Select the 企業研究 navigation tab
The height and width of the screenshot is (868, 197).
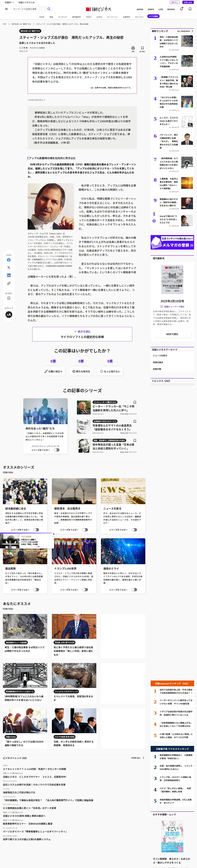(x=126, y=16)
